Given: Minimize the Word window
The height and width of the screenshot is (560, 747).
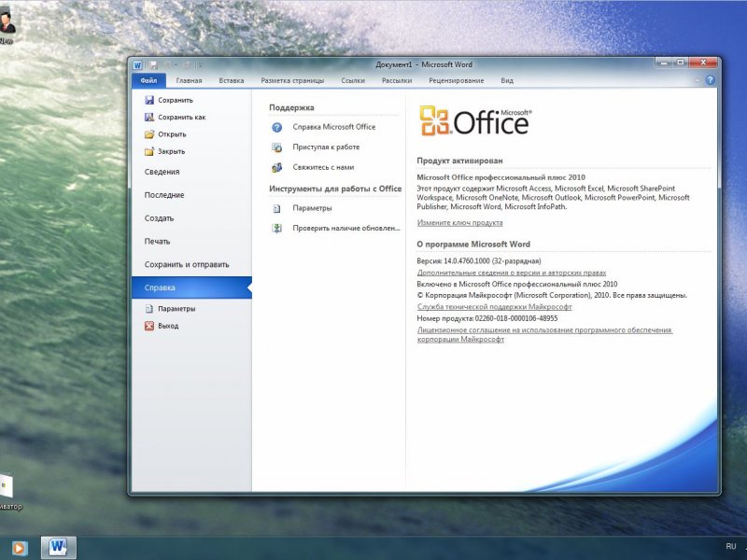Looking at the screenshot, I should tap(663, 63).
